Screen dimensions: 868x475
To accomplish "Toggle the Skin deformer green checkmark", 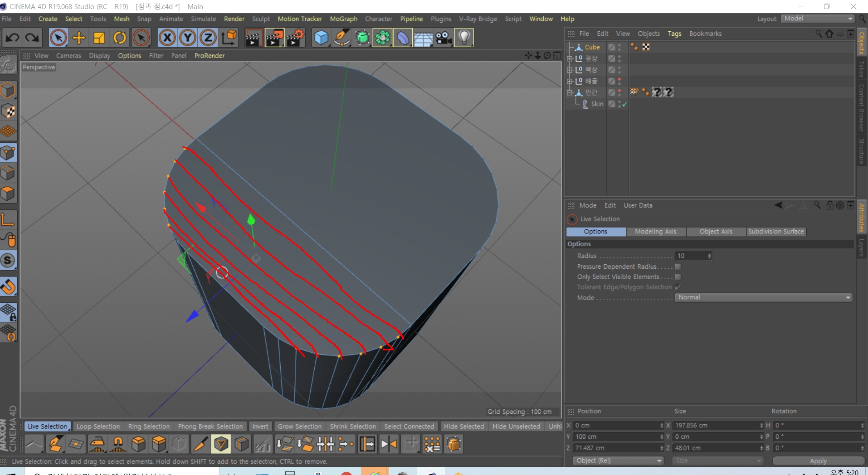I will pos(624,104).
